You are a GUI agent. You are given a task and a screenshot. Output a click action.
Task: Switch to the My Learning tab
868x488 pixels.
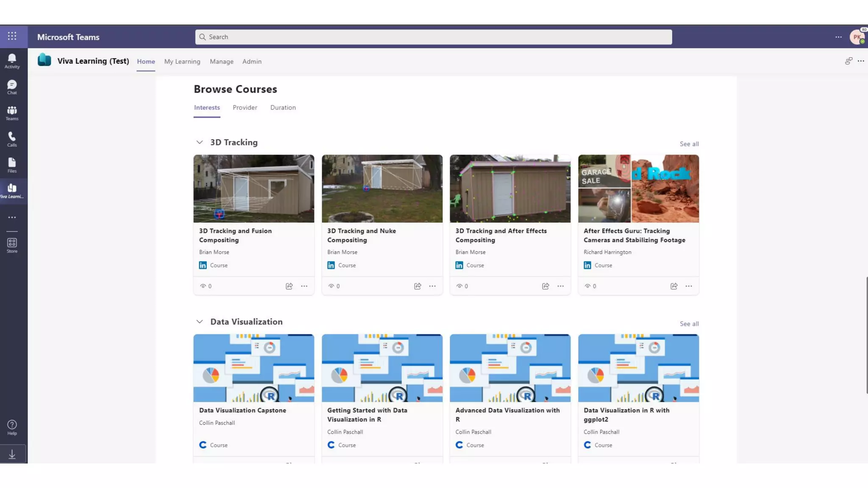point(182,61)
